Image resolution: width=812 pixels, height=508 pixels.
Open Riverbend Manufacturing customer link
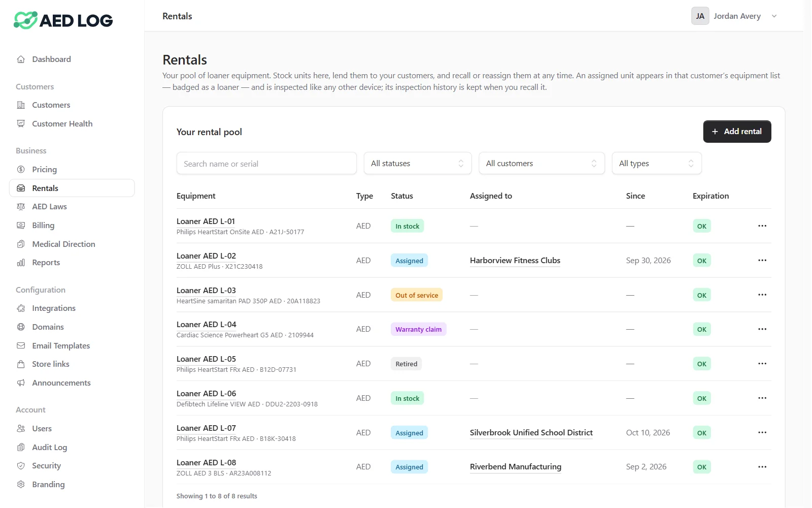pyautogui.click(x=516, y=467)
